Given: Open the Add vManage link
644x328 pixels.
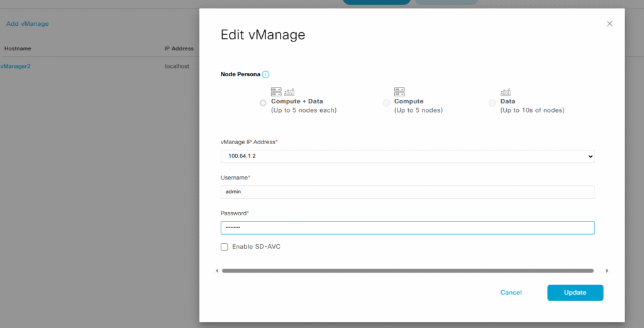Looking at the screenshot, I should point(27,24).
